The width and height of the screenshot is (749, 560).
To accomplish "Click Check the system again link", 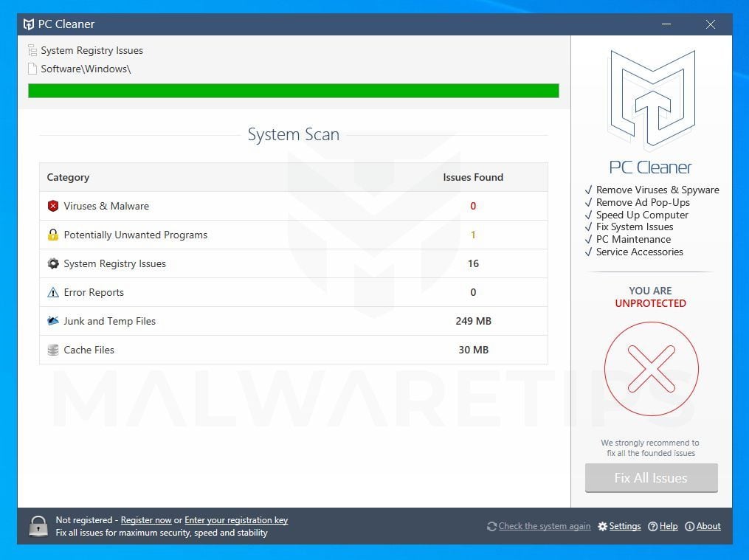I will (x=545, y=526).
